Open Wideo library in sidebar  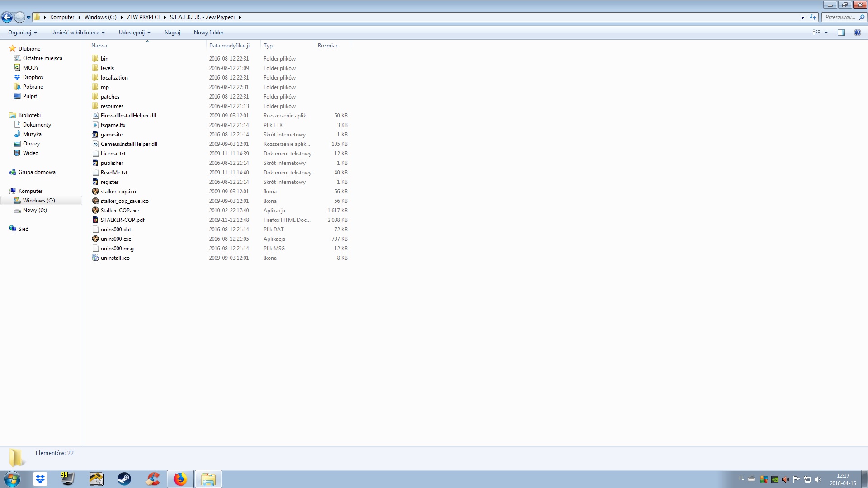coord(30,153)
